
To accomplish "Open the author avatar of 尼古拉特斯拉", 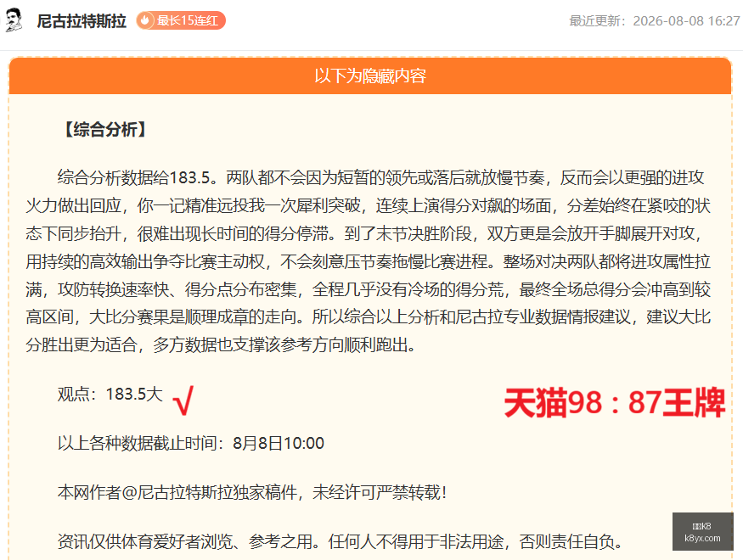I will coord(14,20).
